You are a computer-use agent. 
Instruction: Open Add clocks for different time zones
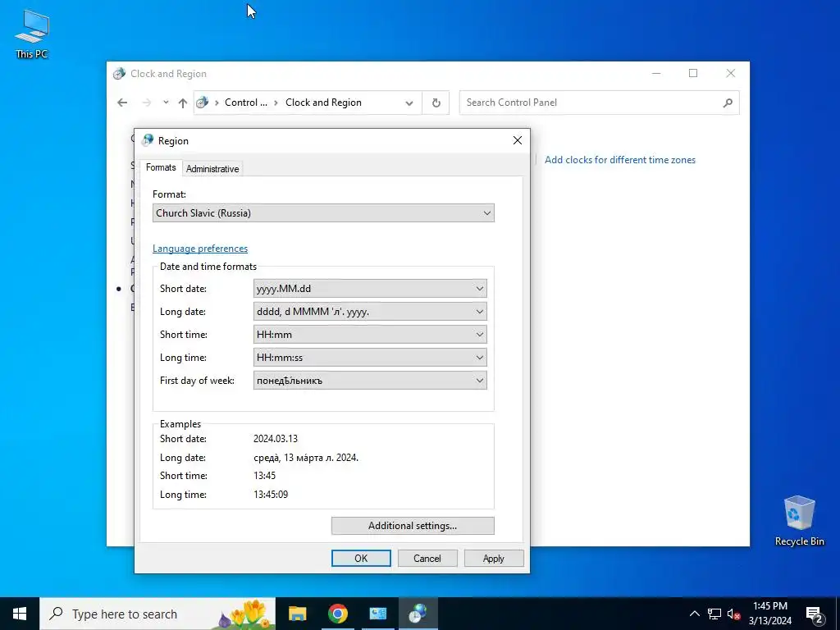point(620,160)
